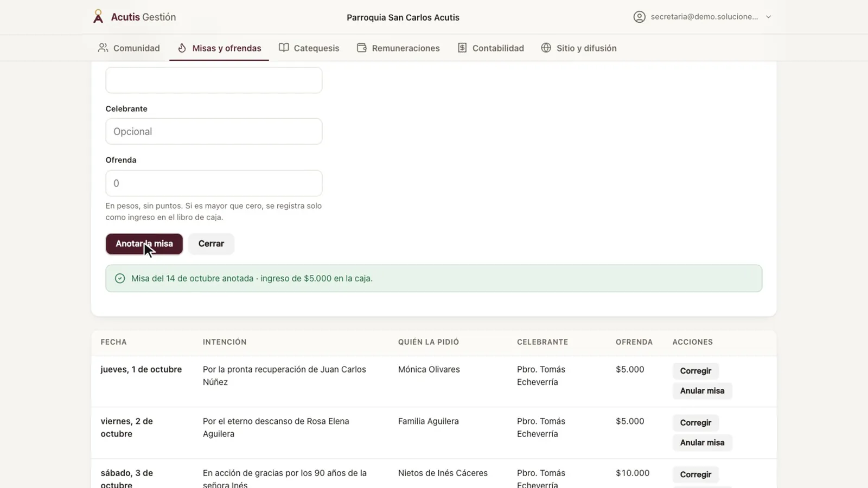868x488 pixels.
Task: Click the Parroquia San Carlos Acutis title
Action: click(403, 17)
